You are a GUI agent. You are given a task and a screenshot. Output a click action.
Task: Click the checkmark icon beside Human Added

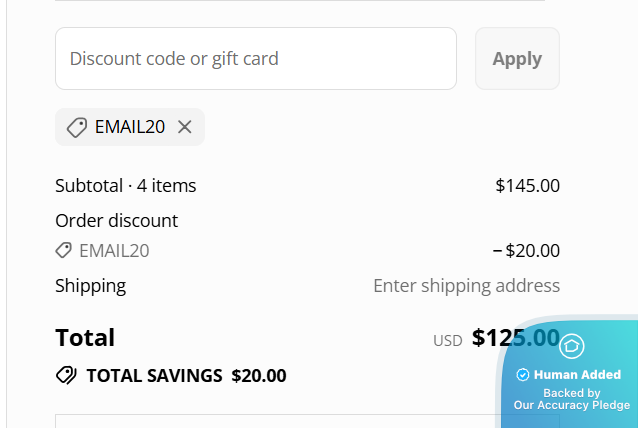(522, 375)
